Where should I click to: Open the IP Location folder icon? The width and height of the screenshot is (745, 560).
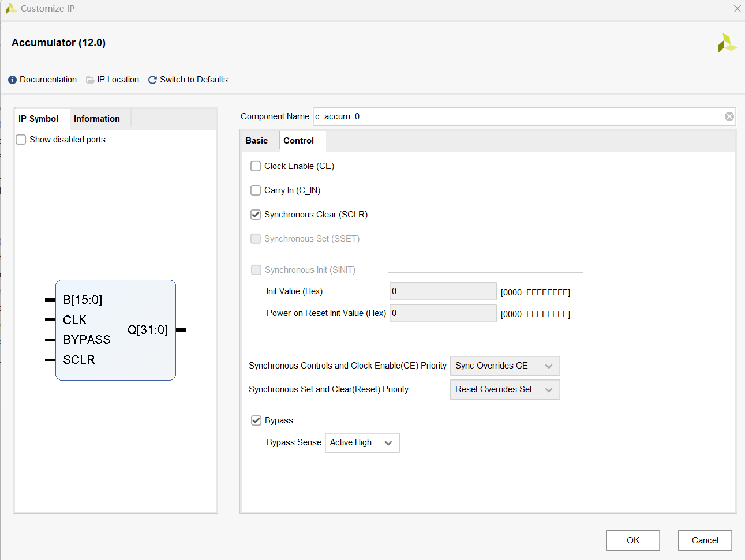[88, 80]
